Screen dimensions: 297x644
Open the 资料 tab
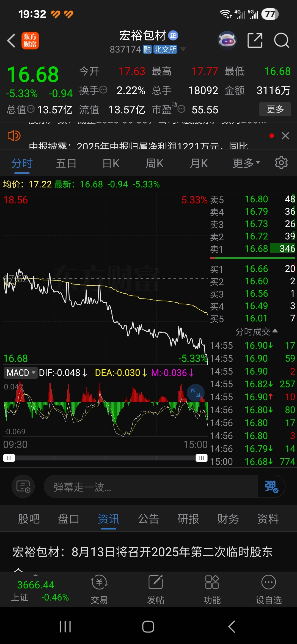pos(268,519)
